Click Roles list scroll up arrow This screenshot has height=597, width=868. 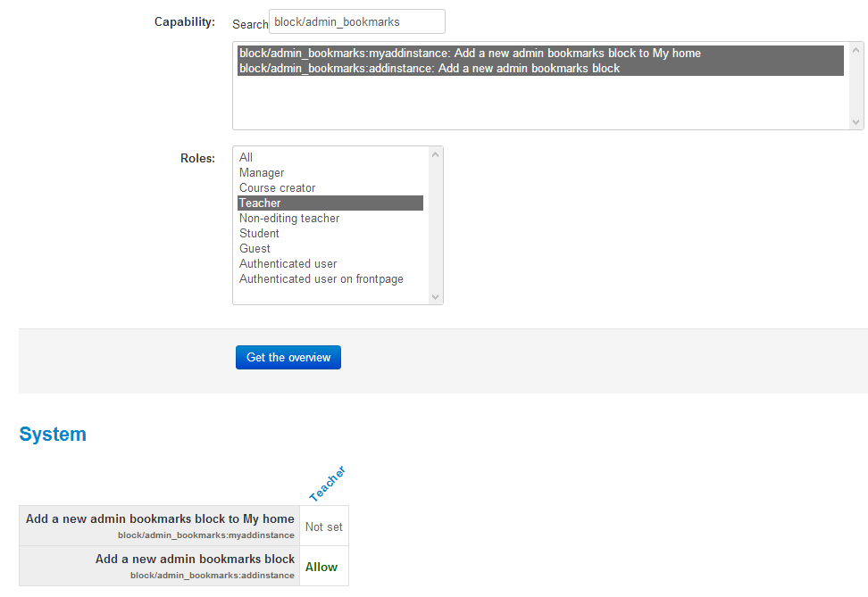(x=435, y=154)
